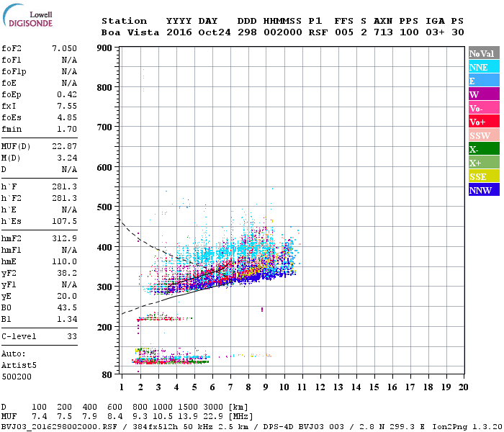The height and width of the screenshot is (432, 504).
Task: Click the foEp value 0.42
Action: coord(67,94)
